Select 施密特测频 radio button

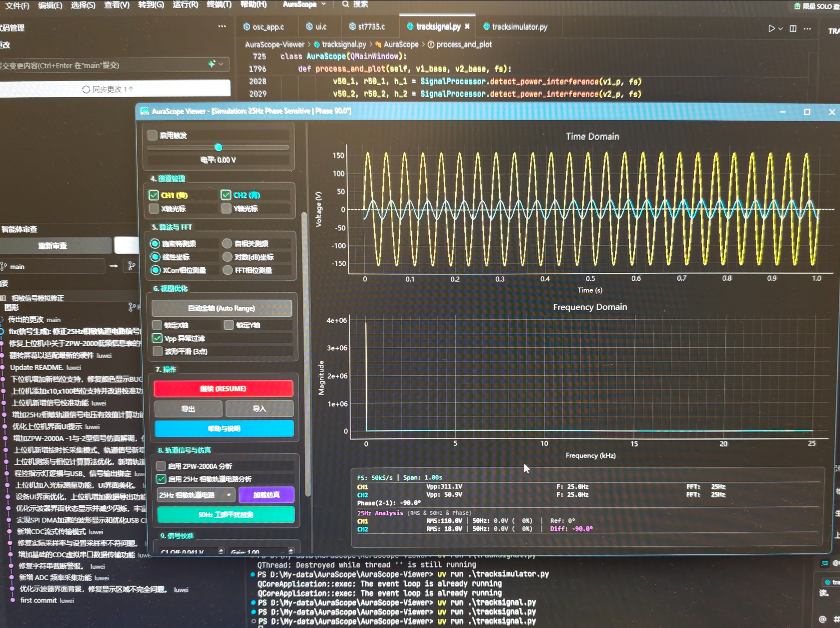(x=155, y=243)
